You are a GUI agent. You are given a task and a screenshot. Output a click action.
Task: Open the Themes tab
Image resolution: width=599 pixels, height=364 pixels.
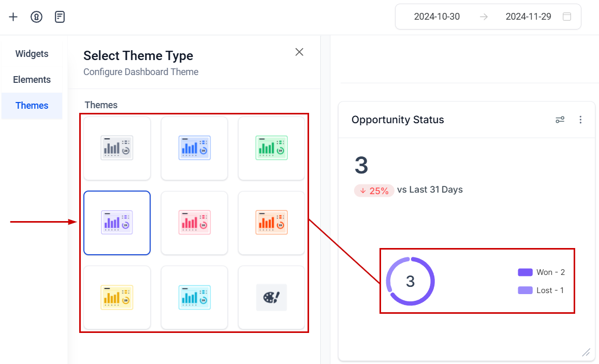(32, 106)
